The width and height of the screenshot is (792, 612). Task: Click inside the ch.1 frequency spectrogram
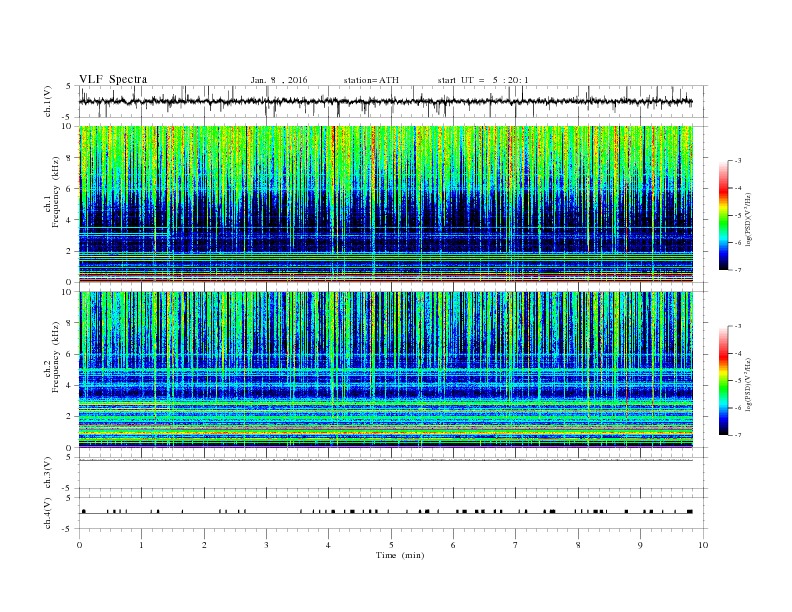click(385, 204)
